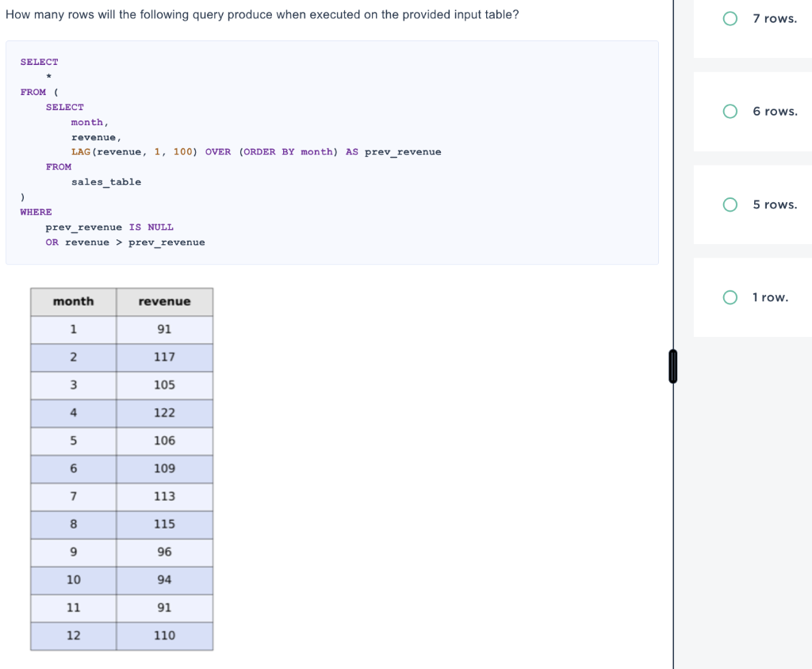
Task: Click the WHERE keyword in the query
Action: [x=36, y=212]
